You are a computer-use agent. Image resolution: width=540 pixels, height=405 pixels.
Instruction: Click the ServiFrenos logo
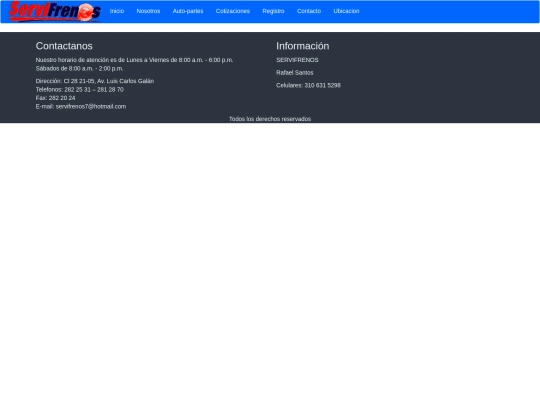(x=55, y=11)
